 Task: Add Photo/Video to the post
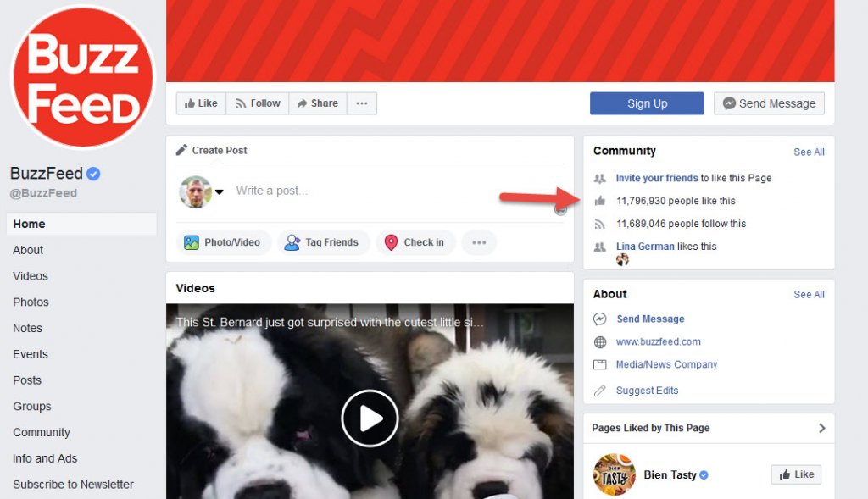[x=223, y=242]
